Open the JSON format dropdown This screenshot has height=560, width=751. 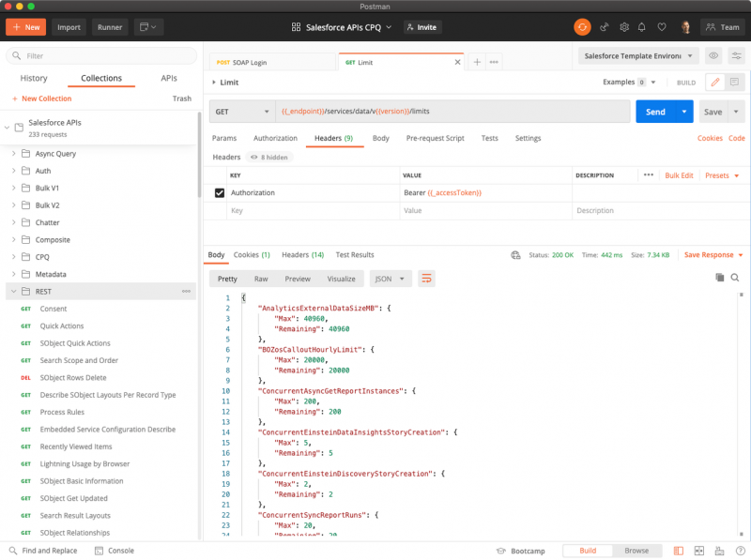(391, 279)
